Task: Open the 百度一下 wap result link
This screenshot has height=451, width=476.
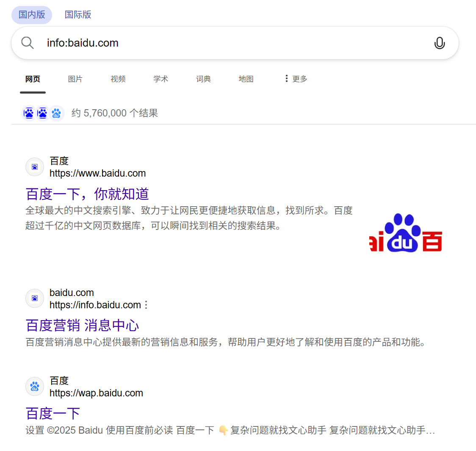Action: pyautogui.click(x=53, y=413)
